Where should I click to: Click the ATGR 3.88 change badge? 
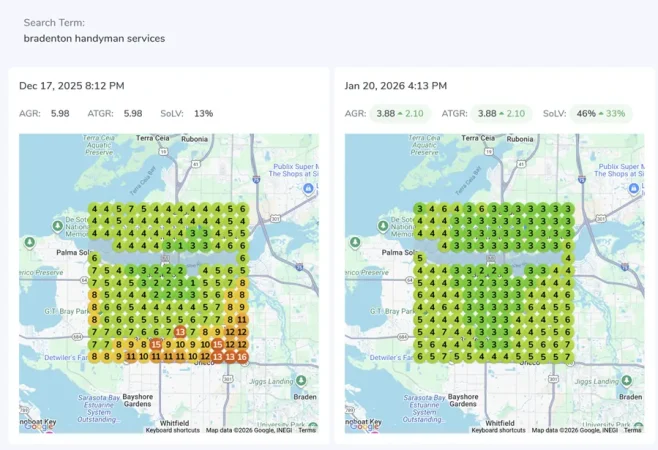pos(501,113)
